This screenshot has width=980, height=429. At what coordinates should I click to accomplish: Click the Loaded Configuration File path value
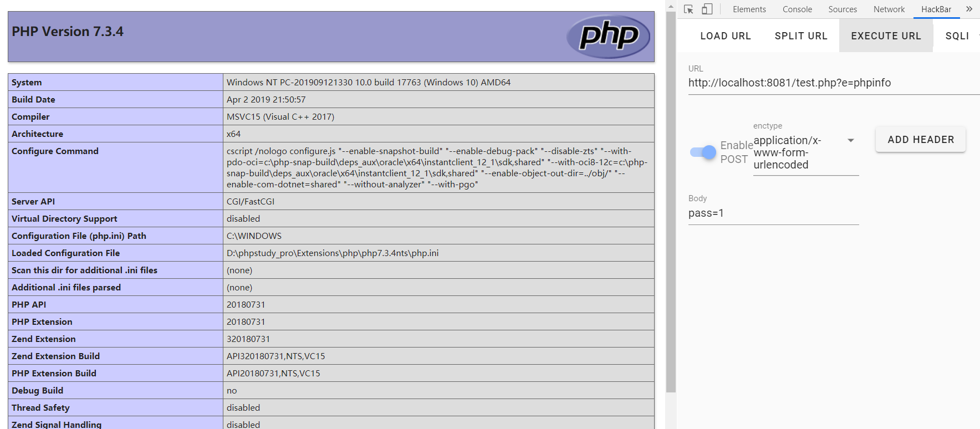[x=333, y=253]
